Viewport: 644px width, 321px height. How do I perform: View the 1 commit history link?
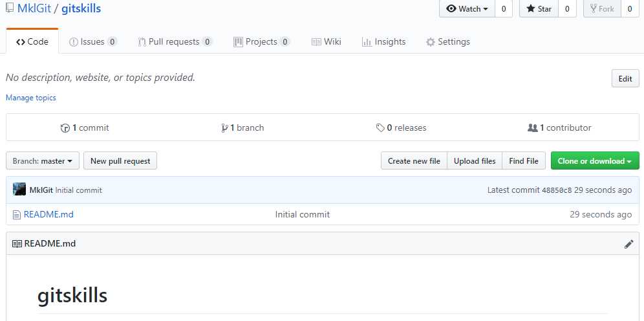coord(85,128)
